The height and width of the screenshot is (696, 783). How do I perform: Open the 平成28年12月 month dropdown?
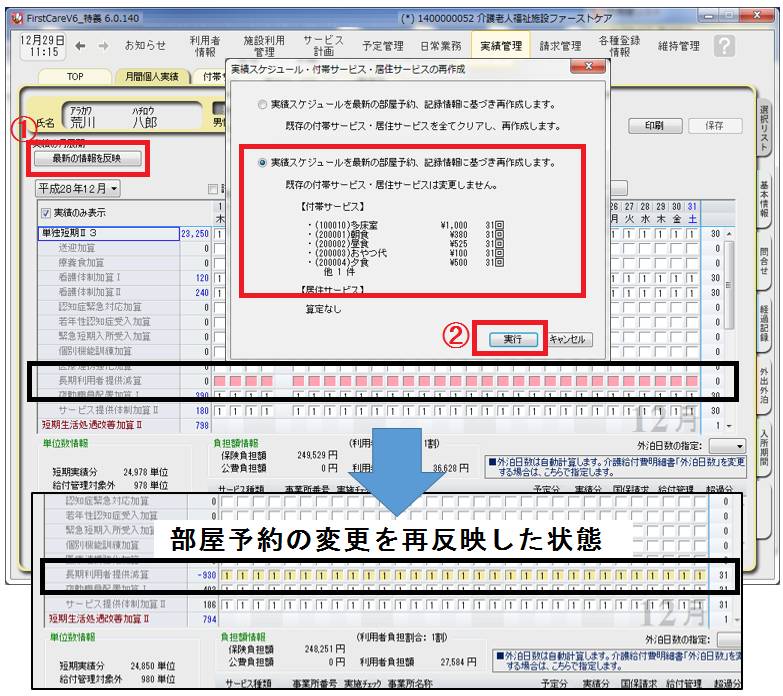click(x=77, y=188)
